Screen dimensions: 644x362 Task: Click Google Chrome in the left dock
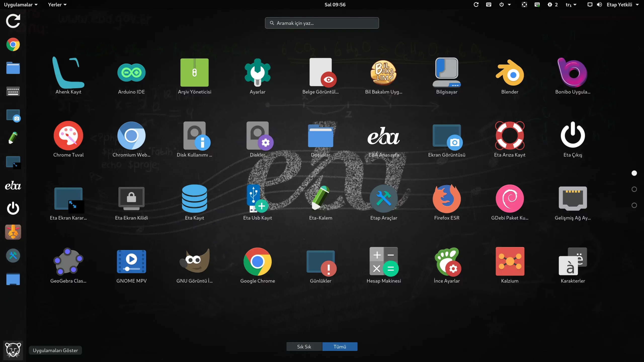tap(13, 44)
